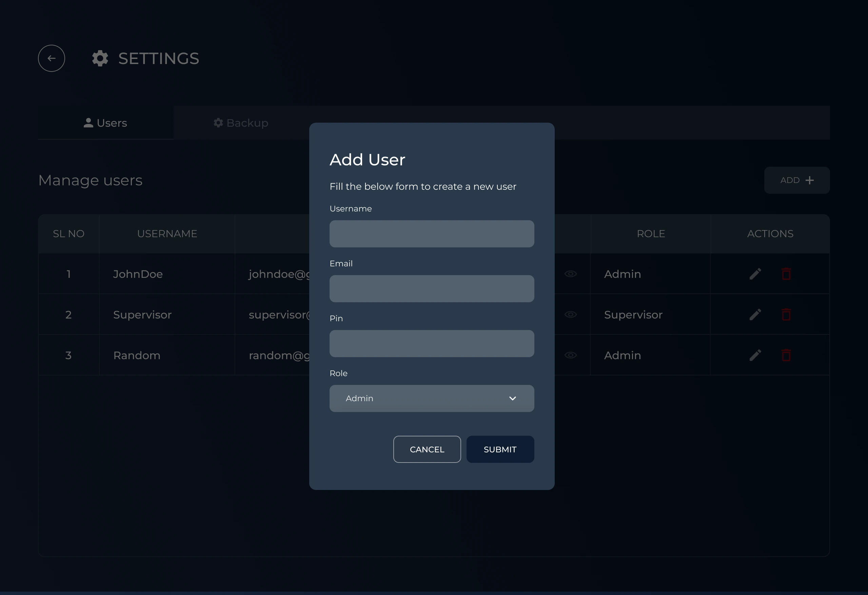Click the SETTINGS page title
This screenshot has width=868, height=595.
[x=159, y=58]
